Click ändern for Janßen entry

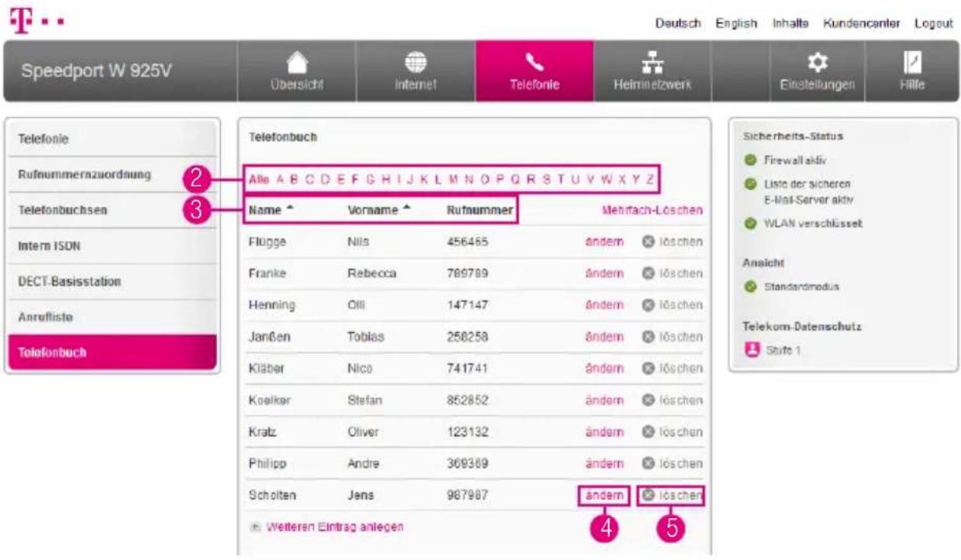[x=604, y=337]
